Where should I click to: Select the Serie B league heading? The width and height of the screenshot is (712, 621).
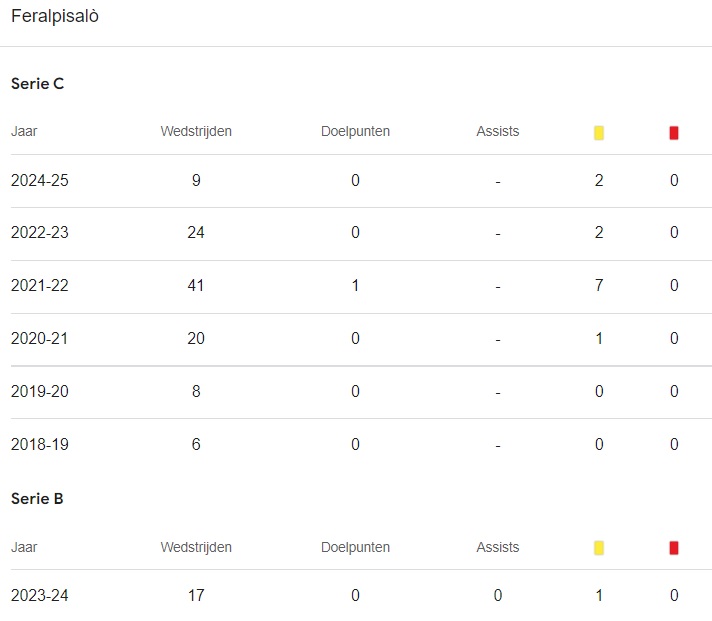[38, 499]
